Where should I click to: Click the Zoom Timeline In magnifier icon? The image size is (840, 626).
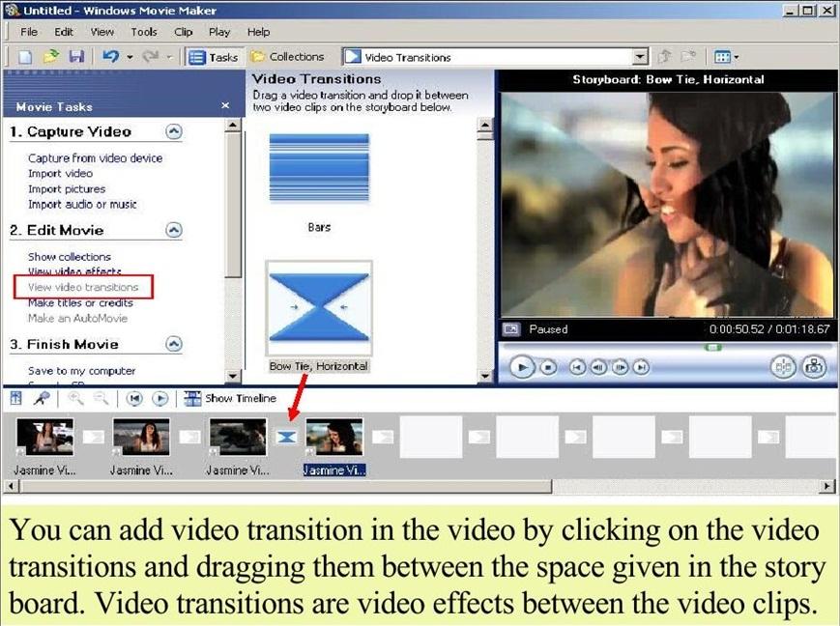75,398
